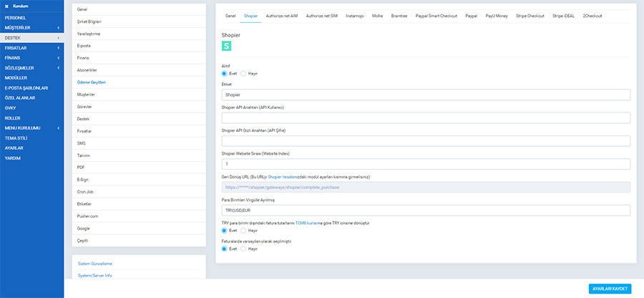Click the X close icon beside Kurulum

pos(6,6)
